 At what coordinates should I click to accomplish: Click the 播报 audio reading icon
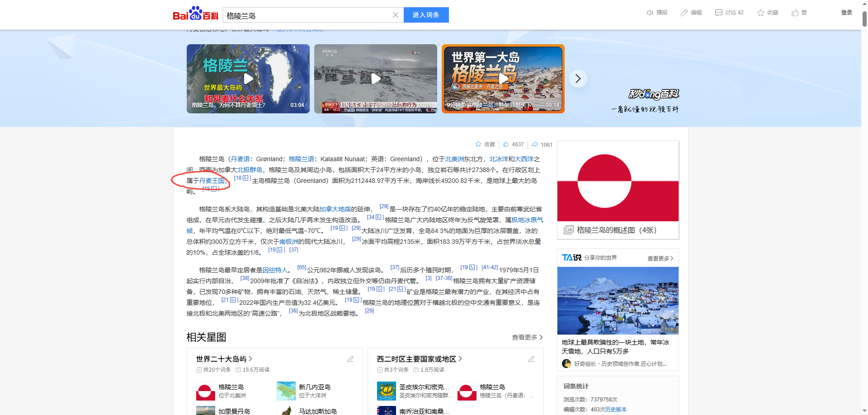click(x=651, y=13)
